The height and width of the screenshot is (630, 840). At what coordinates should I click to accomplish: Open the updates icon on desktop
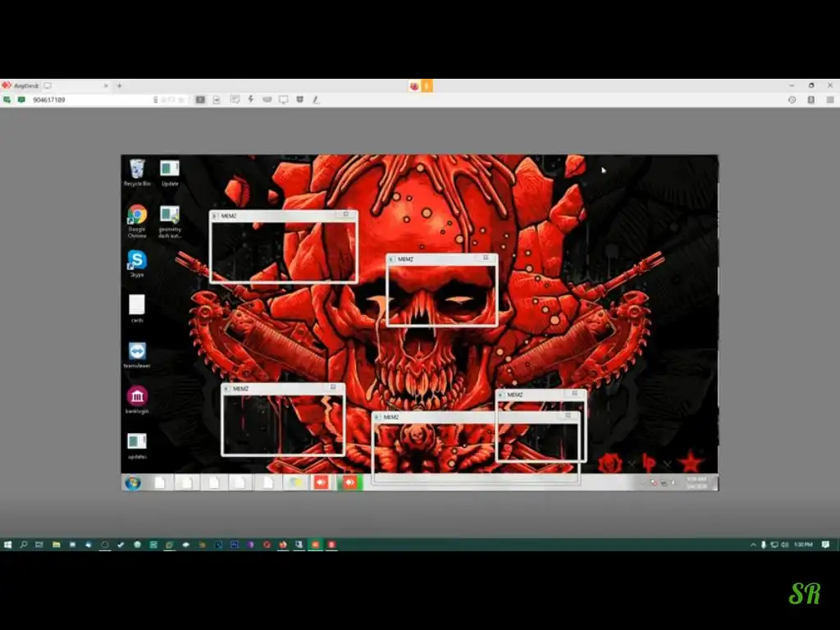point(137,445)
